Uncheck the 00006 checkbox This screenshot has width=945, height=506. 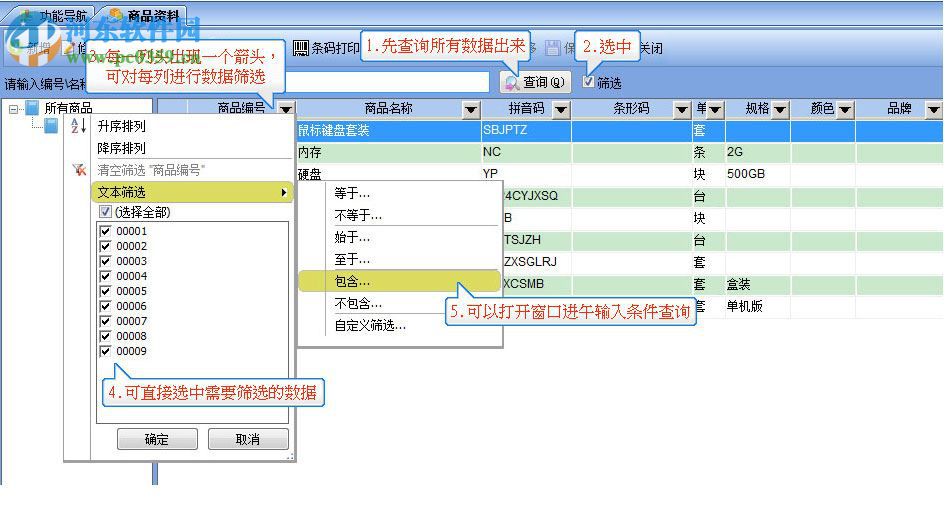[105, 307]
